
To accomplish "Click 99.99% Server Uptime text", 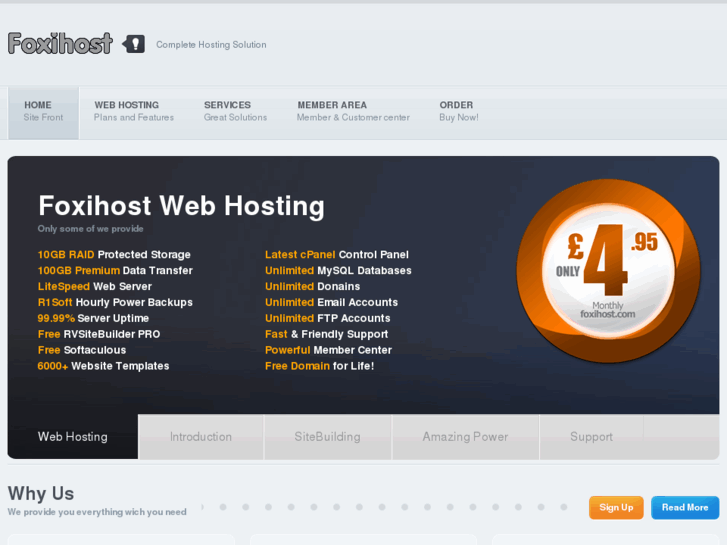I will 93,318.
